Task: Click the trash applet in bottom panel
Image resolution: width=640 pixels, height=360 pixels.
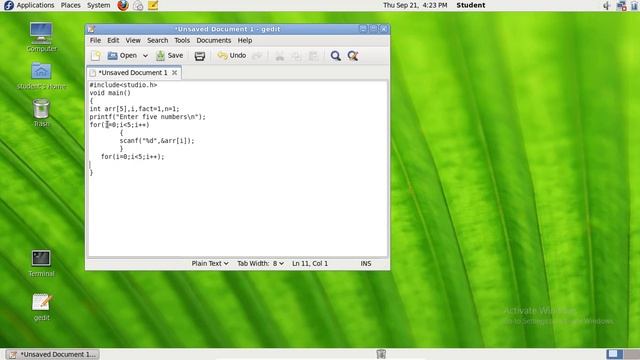Action: pos(381,354)
